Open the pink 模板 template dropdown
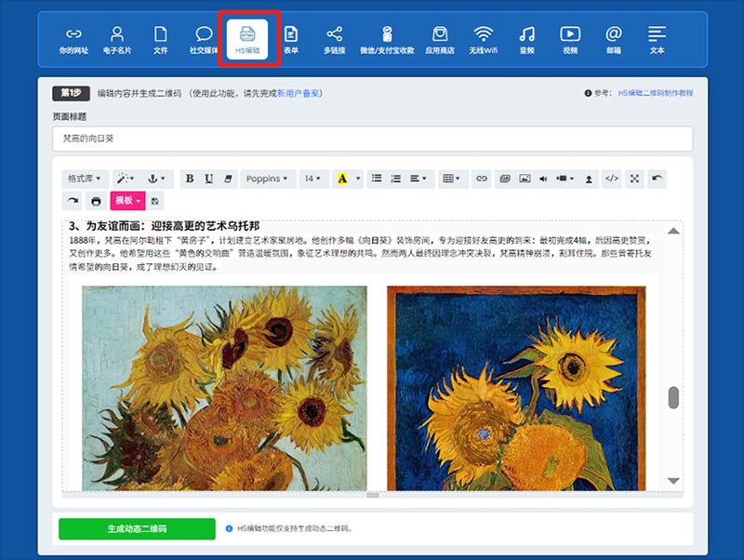Screen dimensions: 744x560 point(126,200)
